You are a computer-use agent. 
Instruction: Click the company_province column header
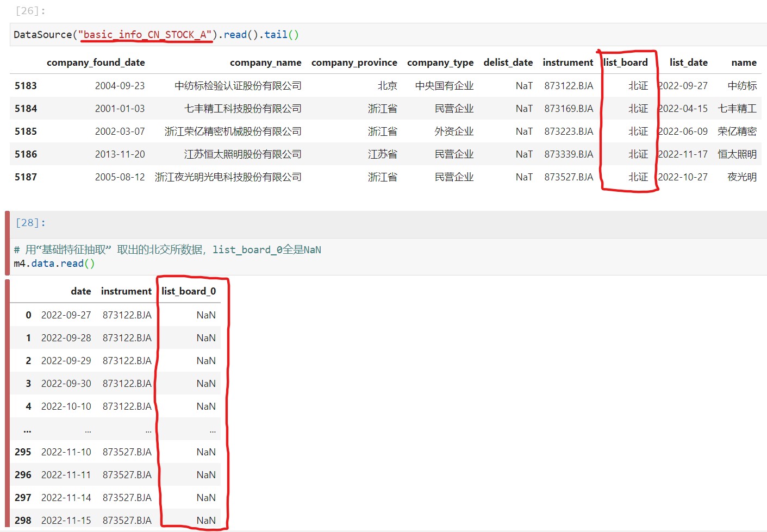(354, 62)
